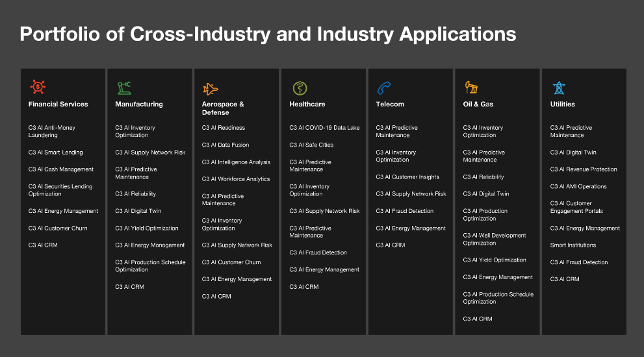Screen dimensions: 644x357
Task: Click the Aerospace & Defense jet icon
Action: tap(211, 89)
